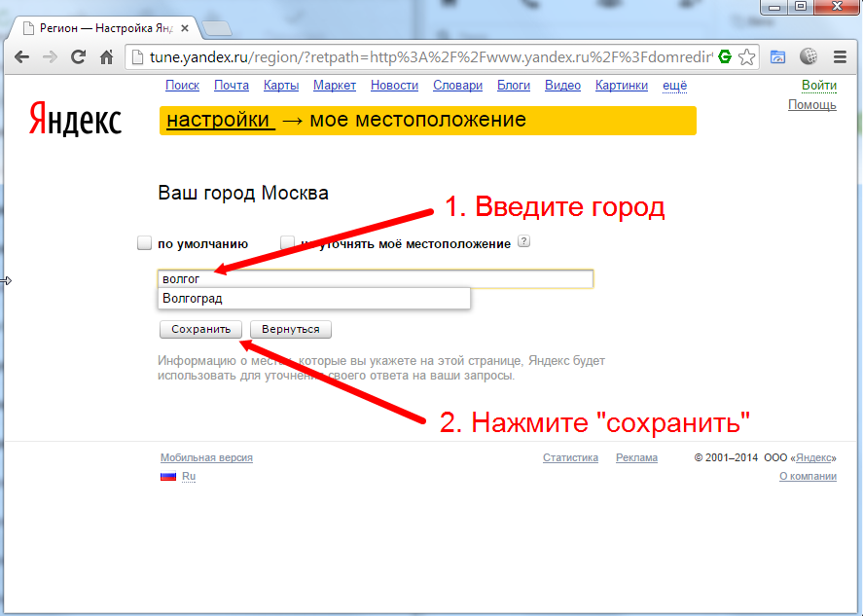
Task: Go to the browser home page icon
Action: click(107, 57)
